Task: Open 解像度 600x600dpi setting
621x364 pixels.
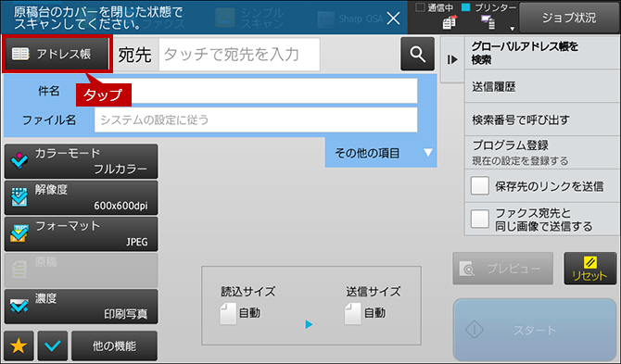Action: pos(82,197)
